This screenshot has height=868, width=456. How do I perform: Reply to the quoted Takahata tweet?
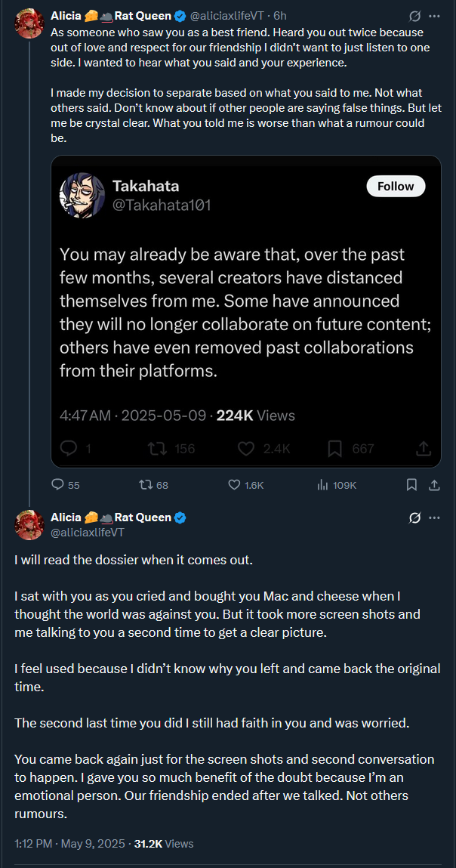click(x=69, y=449)
